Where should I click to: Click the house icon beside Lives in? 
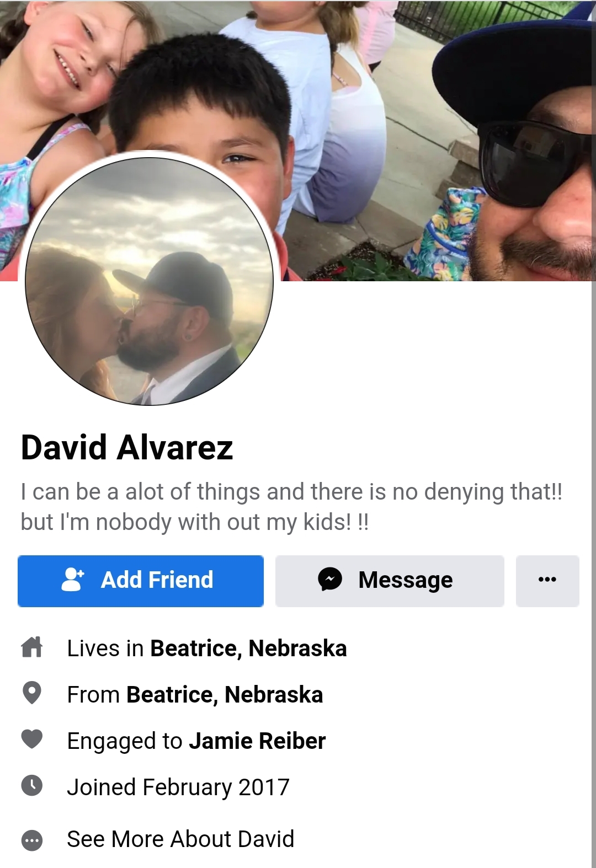pos(32,647)
